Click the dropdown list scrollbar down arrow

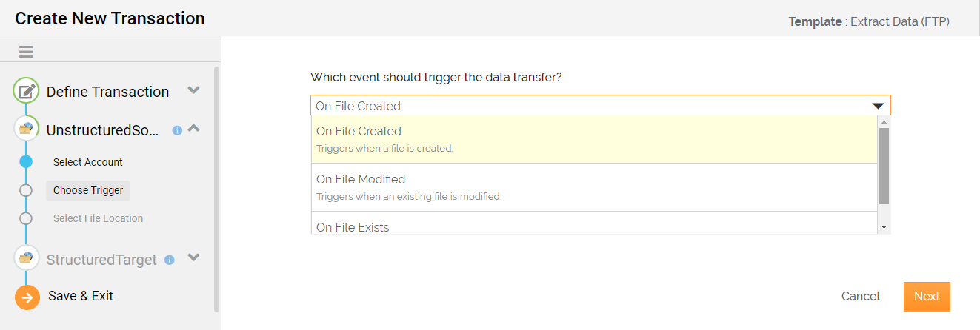coord(884,226)
